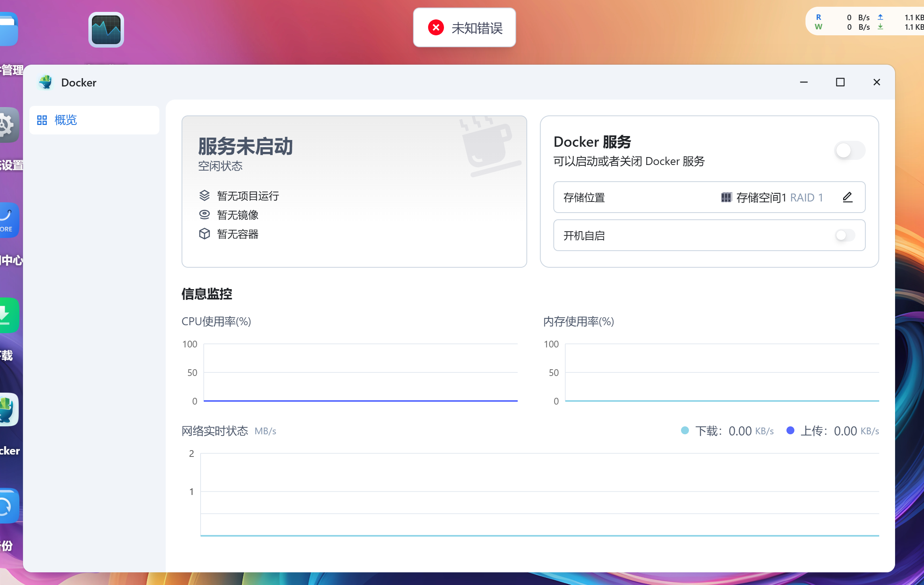Click the cube icon beside 暂无容器
The width and height of the screenshot is (924, 585).
205,234
